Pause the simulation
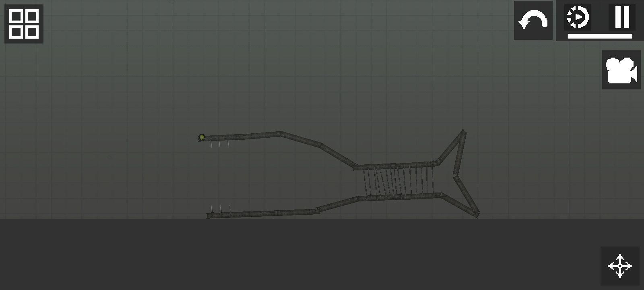 [x=622, y=17]
